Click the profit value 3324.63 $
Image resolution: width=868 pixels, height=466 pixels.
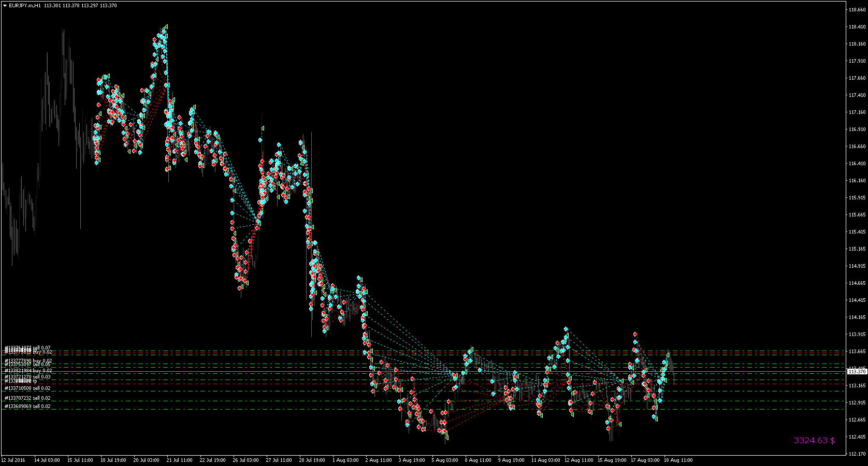pos(814,441)
